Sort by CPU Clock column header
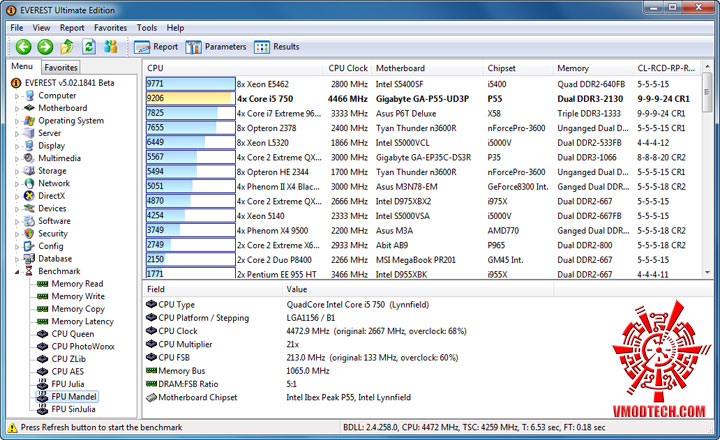Image resolution: width=720 pixels, height=440 pixels. 348,68
